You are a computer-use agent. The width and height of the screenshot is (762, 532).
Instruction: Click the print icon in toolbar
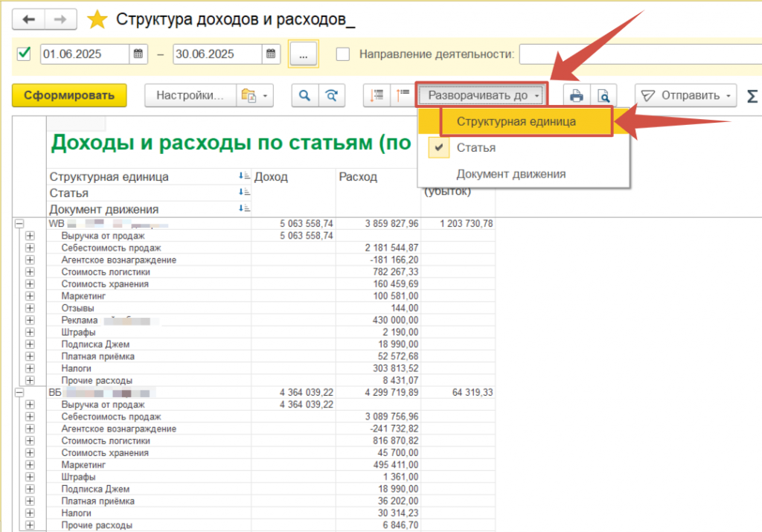(x=576, y=95)
